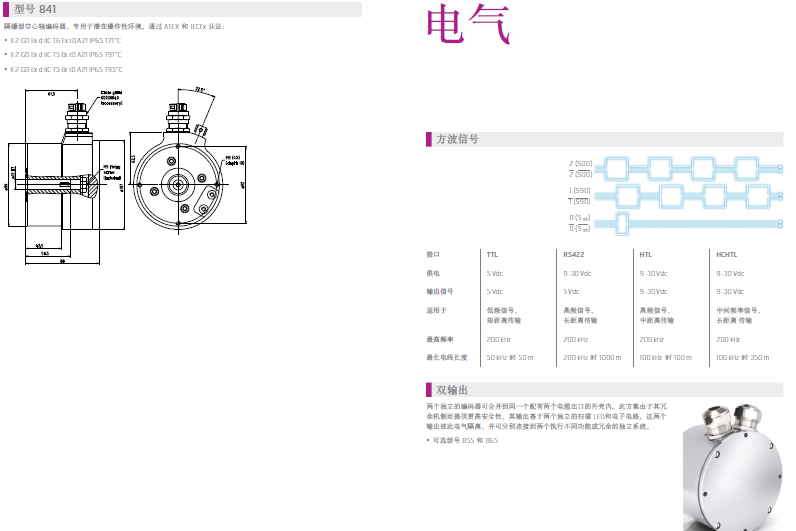This screenshot has height=531, width=796.
Task: Select the channel 2 (S00) square waveform
Action: tap(690, 167)
